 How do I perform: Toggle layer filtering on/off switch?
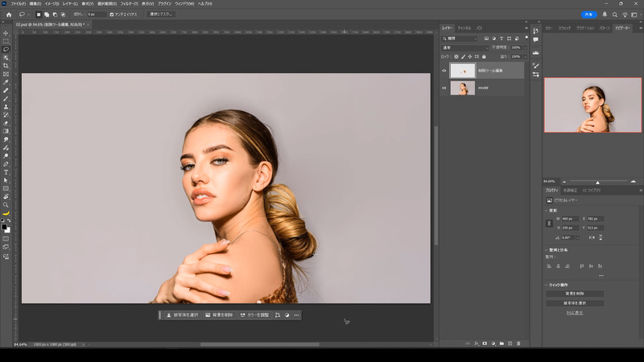pos(526,37)
